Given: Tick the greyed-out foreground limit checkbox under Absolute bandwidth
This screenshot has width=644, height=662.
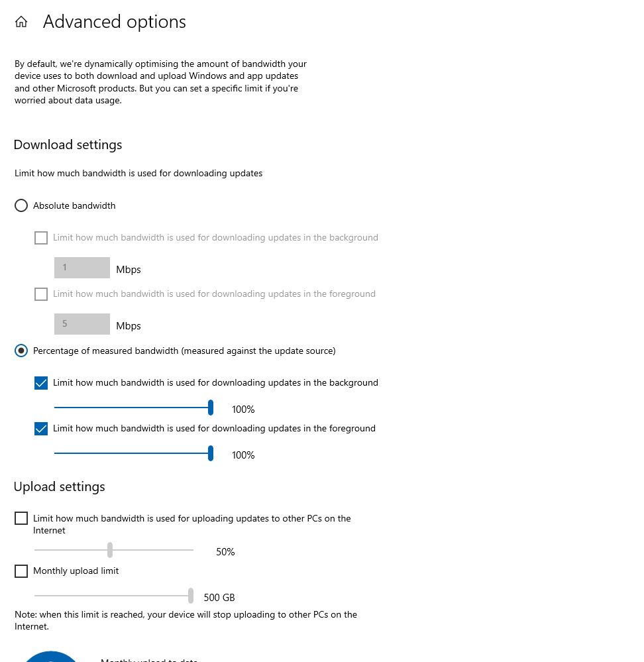Looking at the screenshot, I should click(x=41, y=294).
